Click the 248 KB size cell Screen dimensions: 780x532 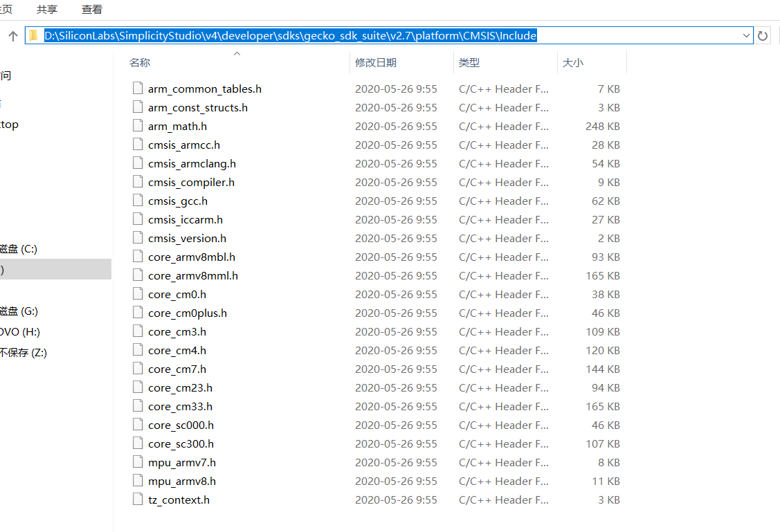coord(602,127)
